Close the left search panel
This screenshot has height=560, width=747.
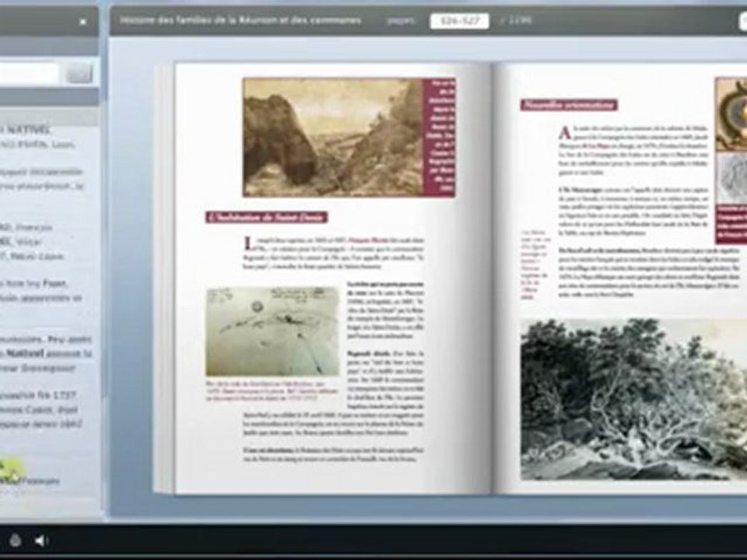tap(83, 22)
